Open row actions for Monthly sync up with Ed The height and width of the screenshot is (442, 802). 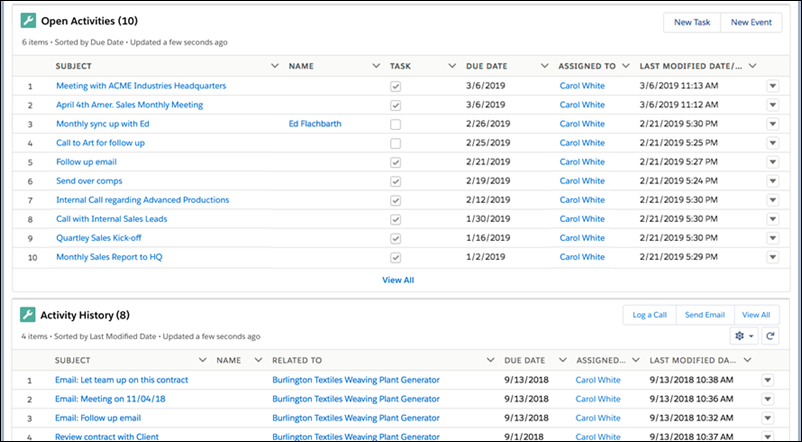tap(773, 124)
